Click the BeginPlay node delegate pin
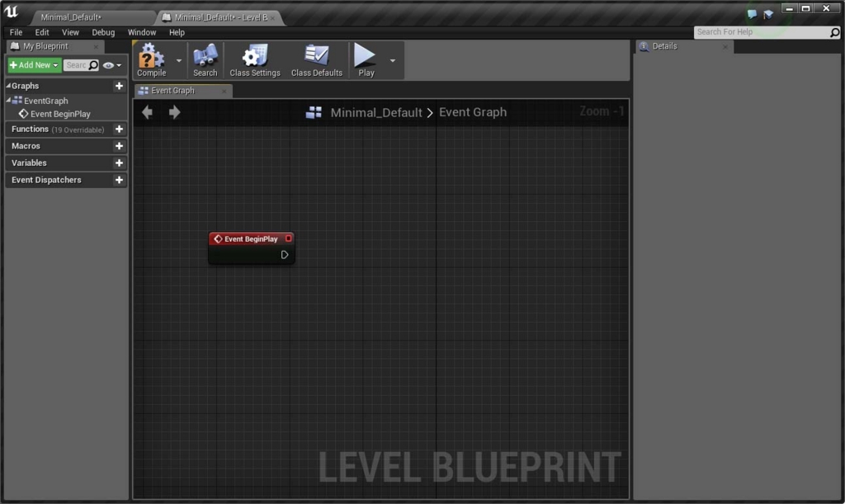The height and width of the screenshot is (504, 845). point(288,238)
